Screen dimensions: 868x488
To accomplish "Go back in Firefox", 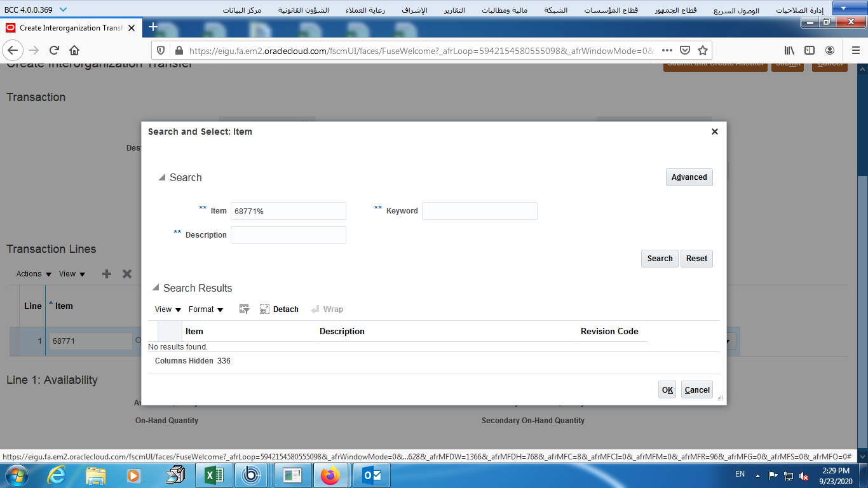I will coord(13,50).
